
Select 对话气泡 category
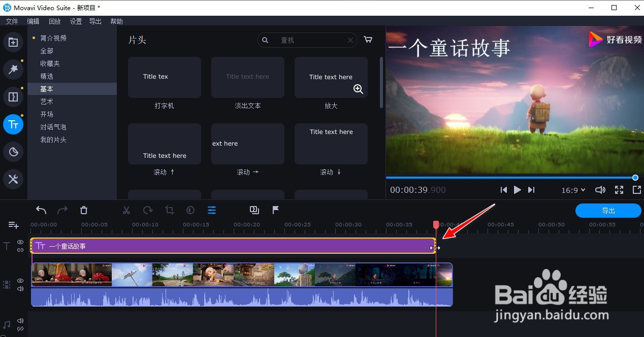(53, 127)
